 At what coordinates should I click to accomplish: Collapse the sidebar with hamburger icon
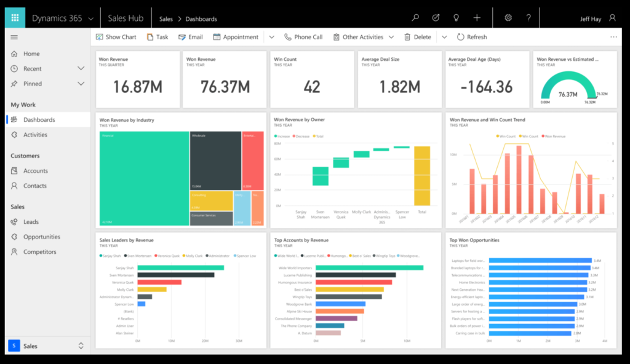[x=14, y=38]
